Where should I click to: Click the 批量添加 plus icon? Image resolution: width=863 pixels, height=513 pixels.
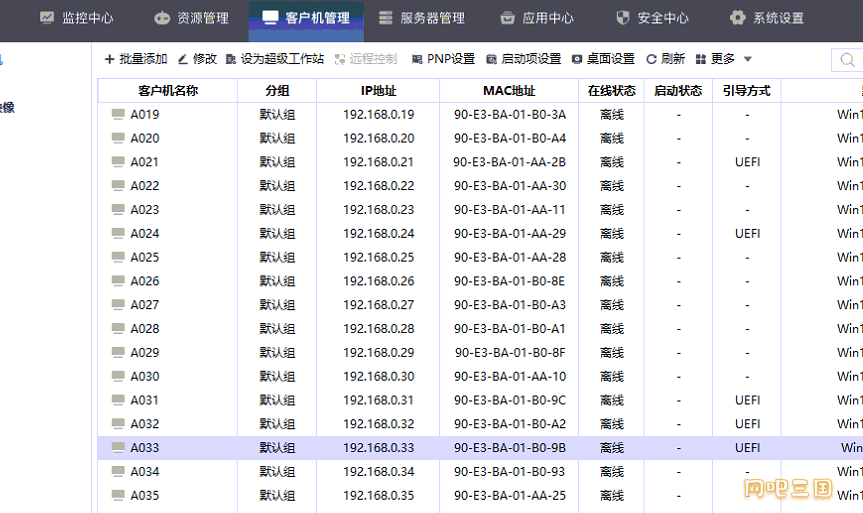pos(109,59)
